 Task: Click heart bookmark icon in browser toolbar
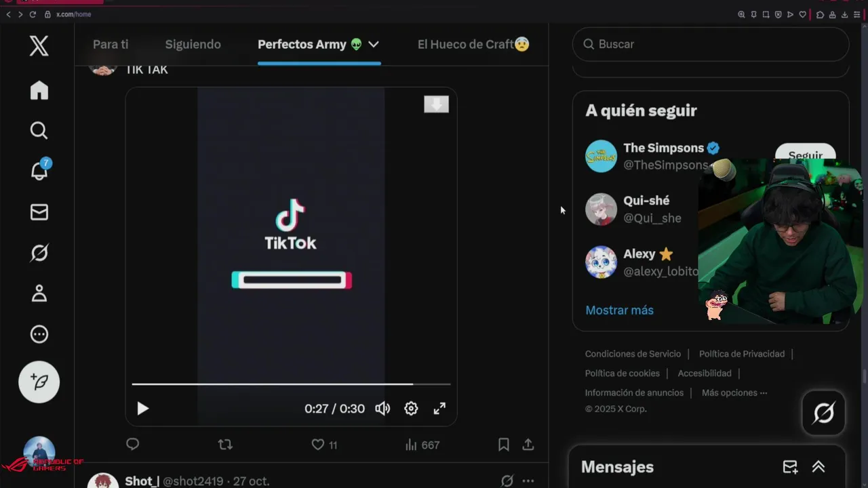click(802, 14)
